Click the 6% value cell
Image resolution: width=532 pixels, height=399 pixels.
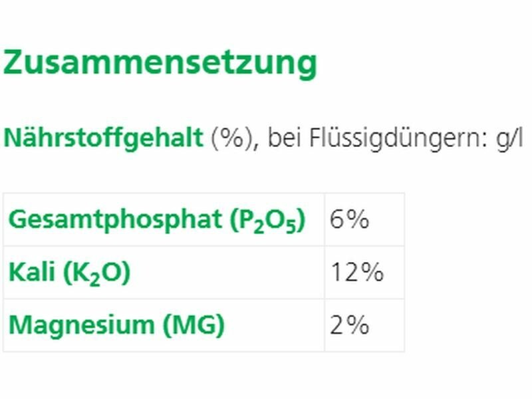pyautogui.click(x=349, y=219)
